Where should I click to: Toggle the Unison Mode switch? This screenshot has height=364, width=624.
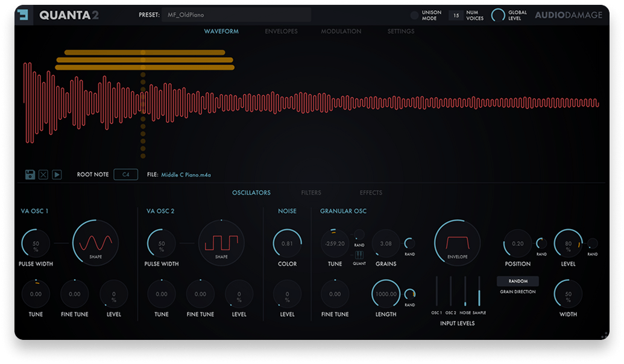[414, 16]
